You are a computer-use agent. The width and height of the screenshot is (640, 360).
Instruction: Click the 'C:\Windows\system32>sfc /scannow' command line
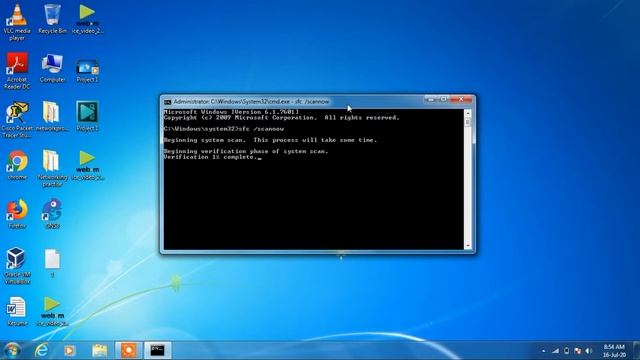pyautogui.click(x=224, y=129)
